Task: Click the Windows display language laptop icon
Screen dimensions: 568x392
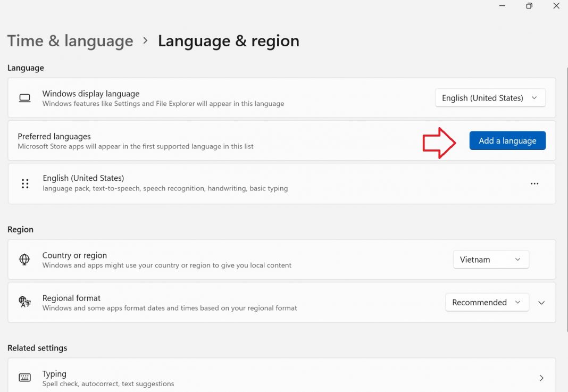Action: [24, 98]
